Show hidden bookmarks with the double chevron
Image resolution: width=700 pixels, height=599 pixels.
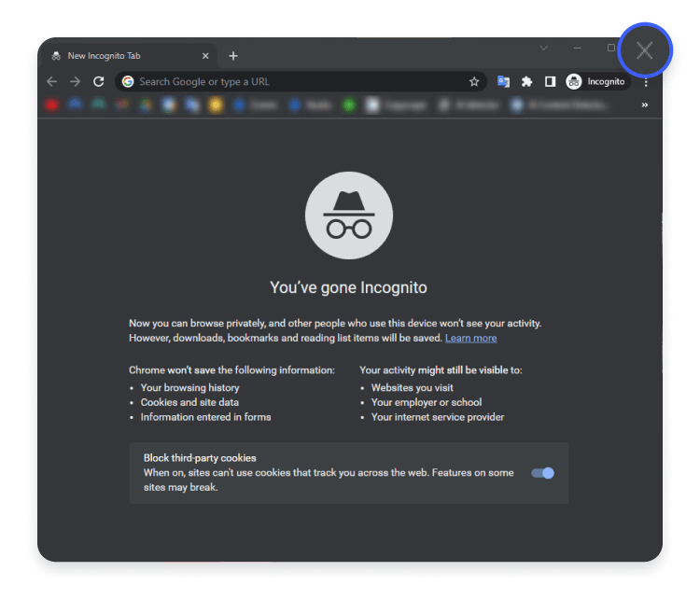(645, 104)
